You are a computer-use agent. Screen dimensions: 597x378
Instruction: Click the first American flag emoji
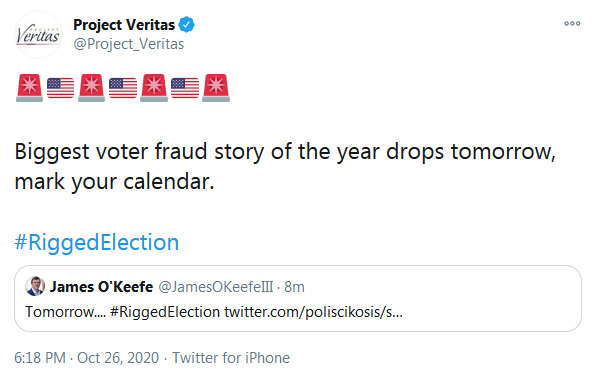(x=61, y=88)
